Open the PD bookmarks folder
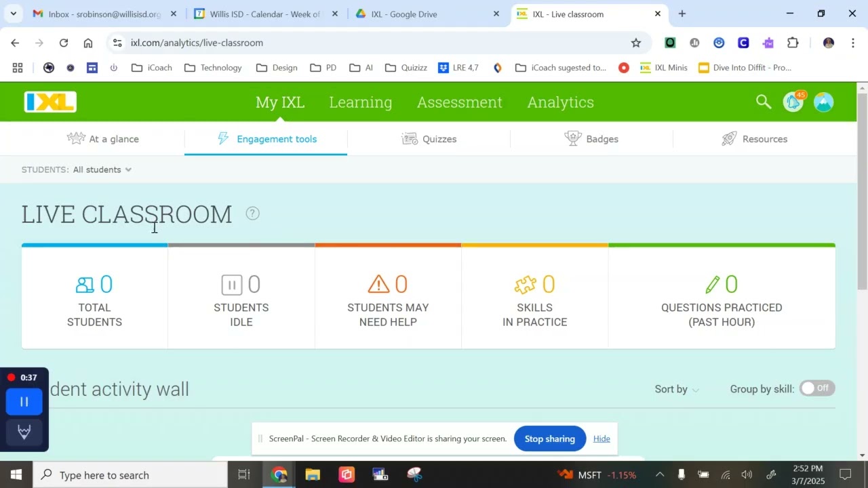This screenshot has width=868, height=488. 323,68
